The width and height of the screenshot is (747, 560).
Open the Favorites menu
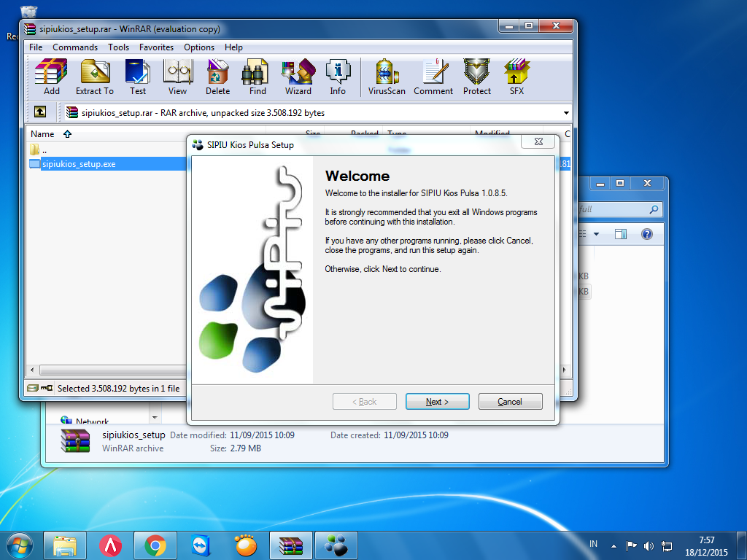coord(156,47)
